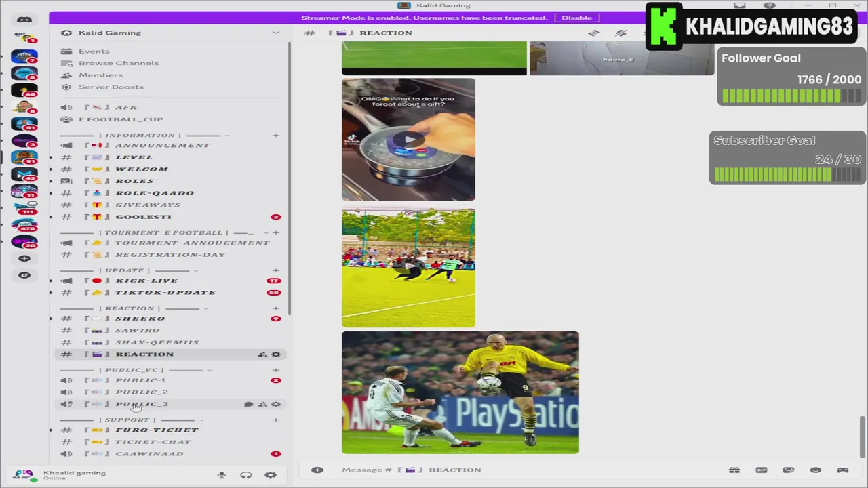The height and width of the screenshot is (488, 868).
Task: Open the sticker picker
Action: (789, 470)
